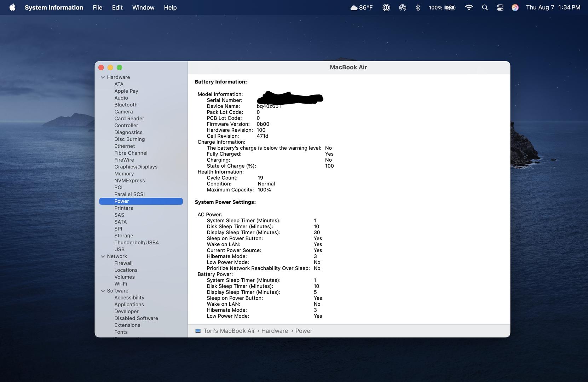Image resolution: width=588 pixels, height=382 pixels.
Task: Select Fibre Channel in the sidebar
Action: pyautogui.click(x=131, y=153)
